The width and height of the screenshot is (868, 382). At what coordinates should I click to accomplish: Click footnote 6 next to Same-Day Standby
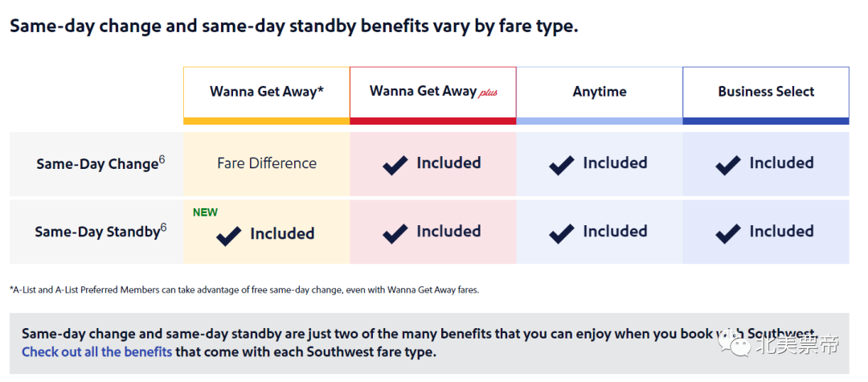coord(163,227)
